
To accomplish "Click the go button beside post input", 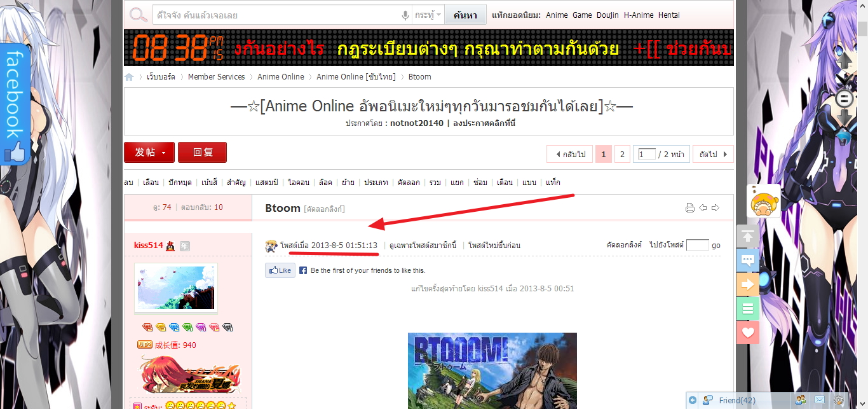I will [716, 246].
